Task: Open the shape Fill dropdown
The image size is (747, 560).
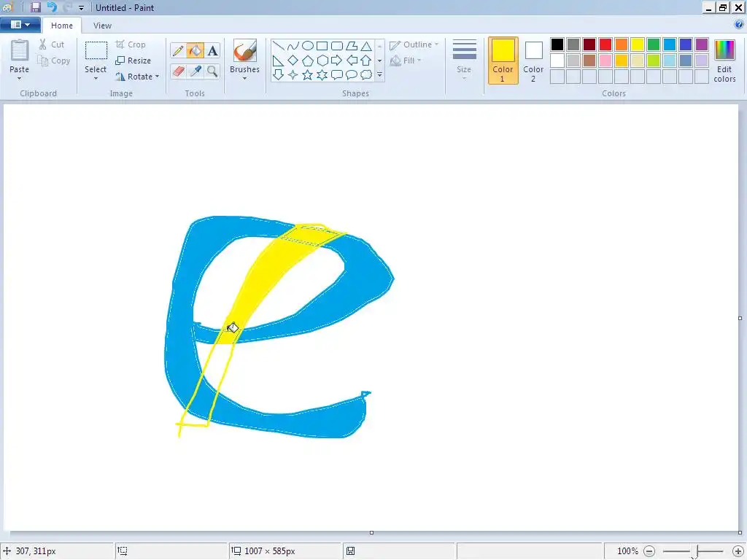Action: [406, 61]
